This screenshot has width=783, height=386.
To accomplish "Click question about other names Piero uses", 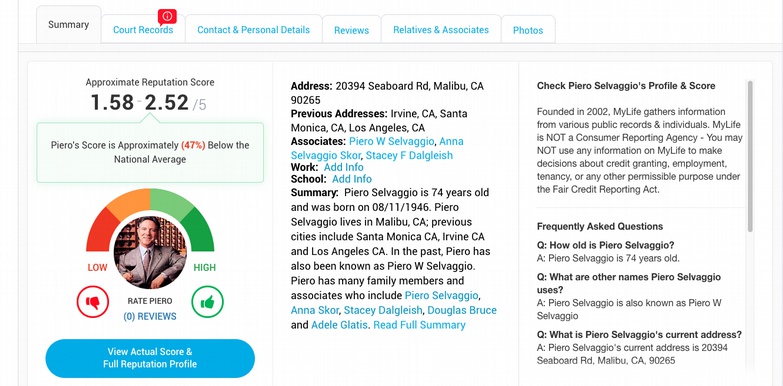I will pos(629,283).
